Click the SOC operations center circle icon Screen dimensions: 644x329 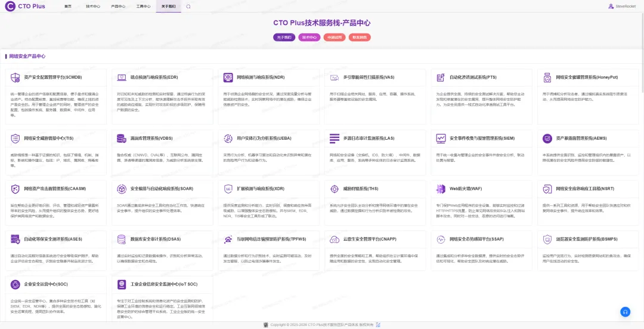[x=15, y=285]
